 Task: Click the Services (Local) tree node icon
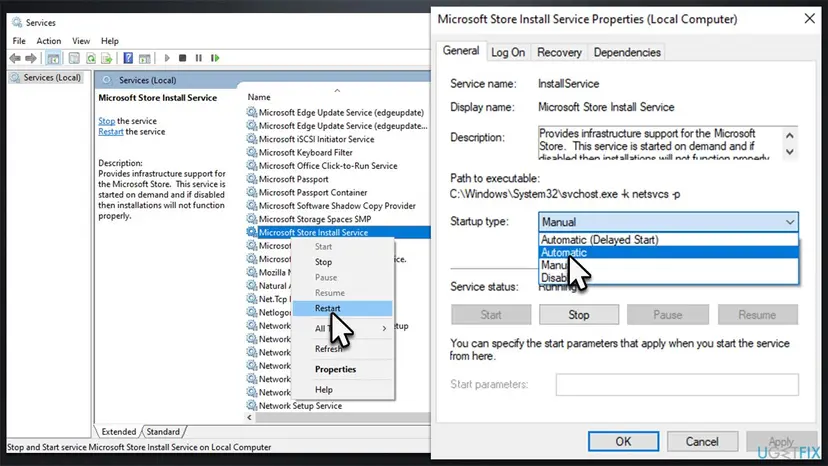tap(15, 78)
